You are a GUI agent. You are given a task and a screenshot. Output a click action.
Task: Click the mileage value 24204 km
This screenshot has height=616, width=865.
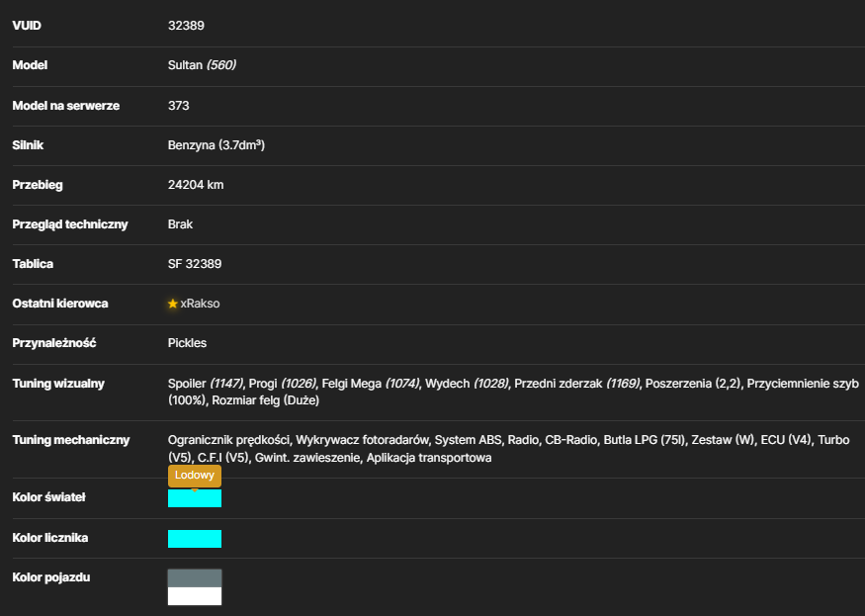[196, 185]
